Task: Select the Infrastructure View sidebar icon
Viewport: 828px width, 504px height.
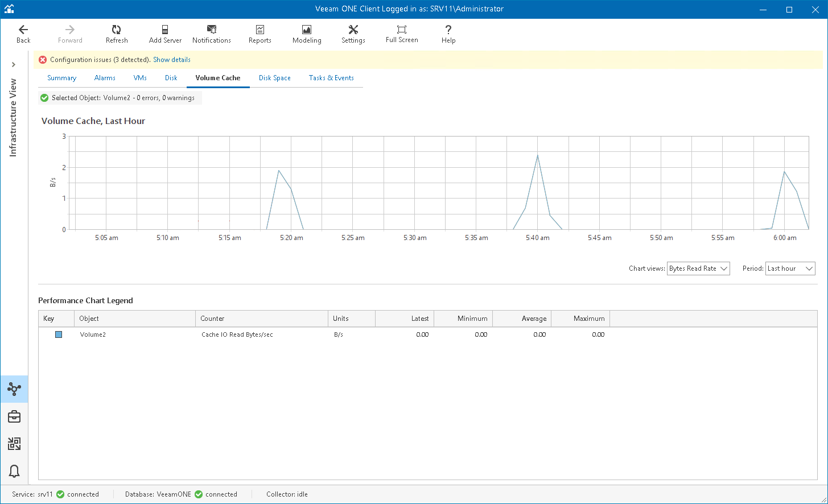Action: (14, 389)
